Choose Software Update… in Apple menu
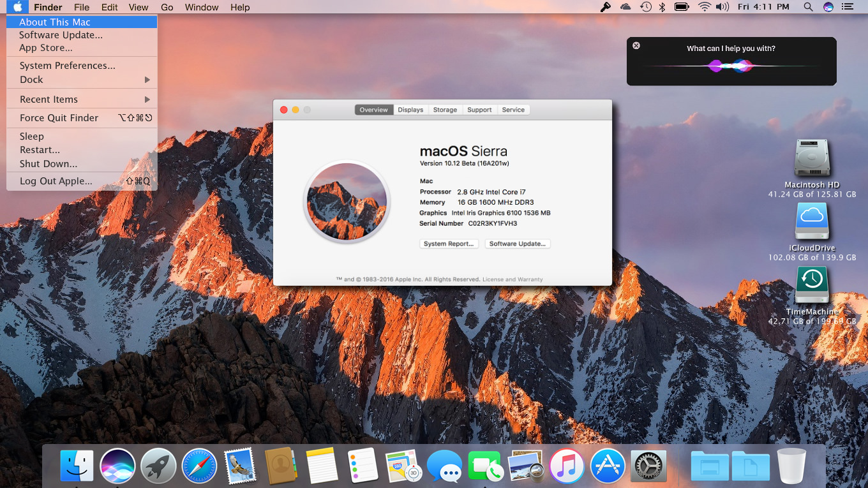This screenshot has width=868, height=488. (82, 35)
